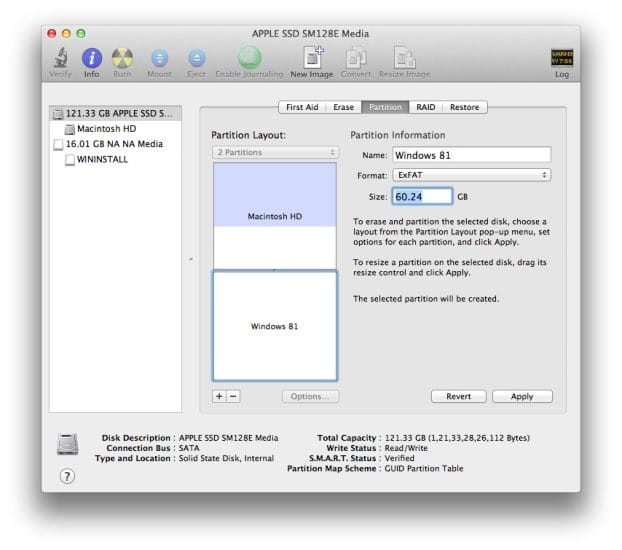Create a New Image from toolbar

click(x=313, y=57)
